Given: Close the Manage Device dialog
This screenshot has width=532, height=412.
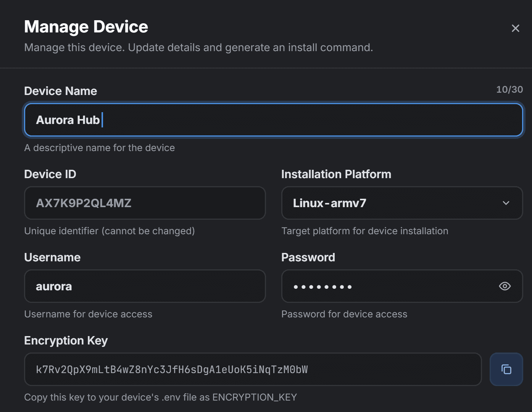Looking at the screenshot, I should (515, 28).
